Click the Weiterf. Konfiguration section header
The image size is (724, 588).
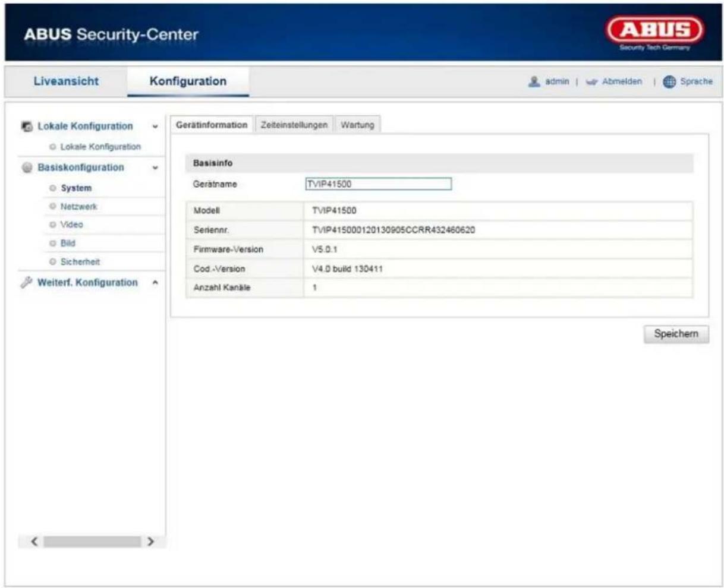click(87, 283)
